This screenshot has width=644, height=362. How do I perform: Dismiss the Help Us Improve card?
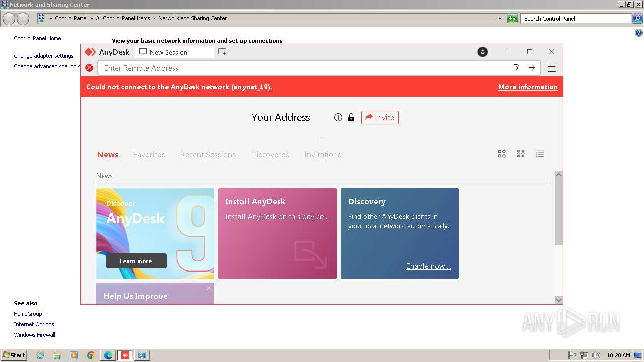(209, 288)
